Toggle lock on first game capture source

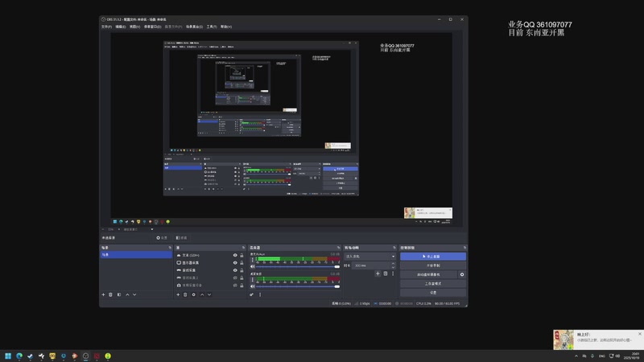click(x=242, y=270)
